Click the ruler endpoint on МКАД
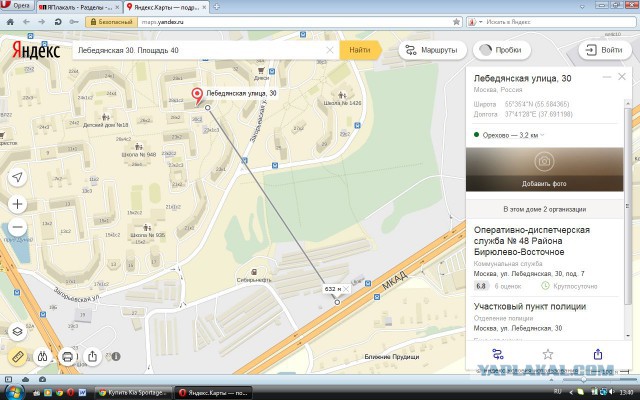 pos(337,302)
